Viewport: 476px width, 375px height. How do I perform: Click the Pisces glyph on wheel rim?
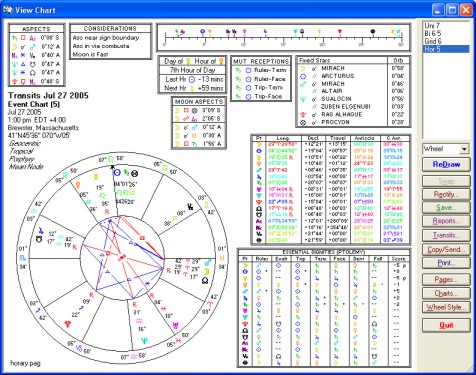point(179,340)
